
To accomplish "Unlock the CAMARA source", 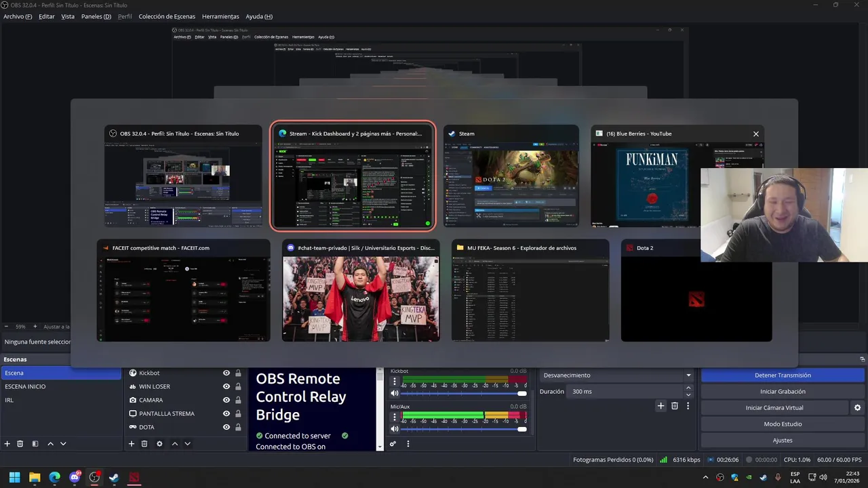I will pyautogui.click(x=238, y=400).
